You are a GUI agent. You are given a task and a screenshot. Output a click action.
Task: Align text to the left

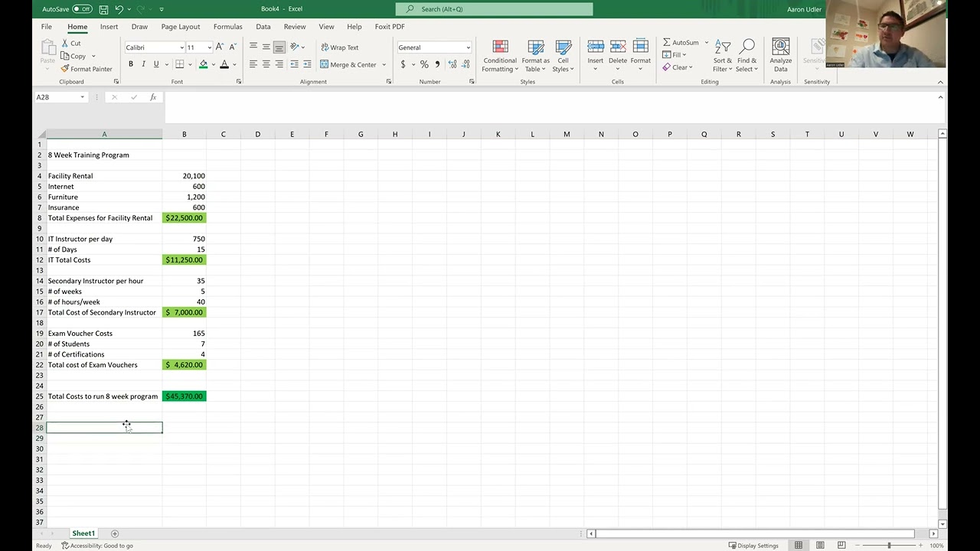click(253, 64)
